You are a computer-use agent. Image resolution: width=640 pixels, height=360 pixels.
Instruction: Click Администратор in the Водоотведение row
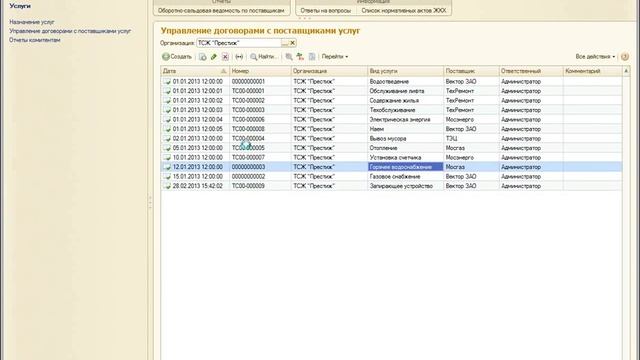pos(531,81)
